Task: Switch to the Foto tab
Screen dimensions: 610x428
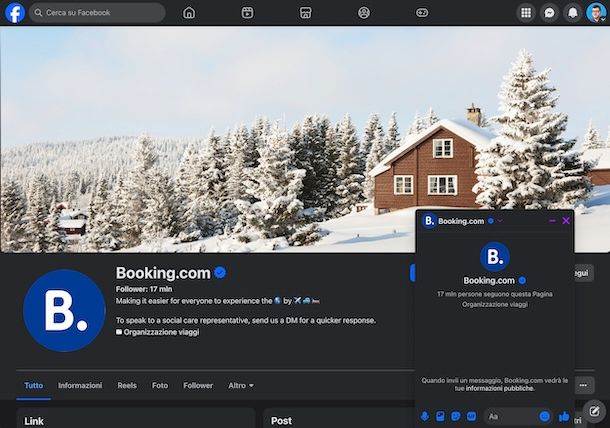Action: point(160,385)
